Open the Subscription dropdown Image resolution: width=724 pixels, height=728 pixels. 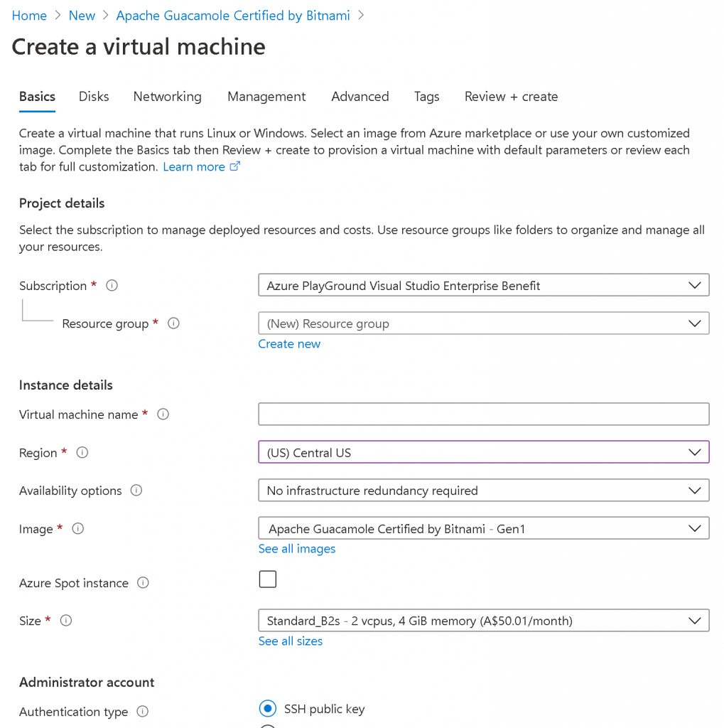tap(483, 286)
